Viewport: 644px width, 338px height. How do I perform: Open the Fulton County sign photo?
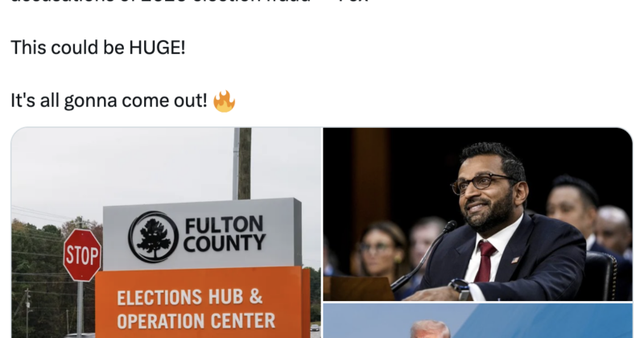(x=167, y=233)
